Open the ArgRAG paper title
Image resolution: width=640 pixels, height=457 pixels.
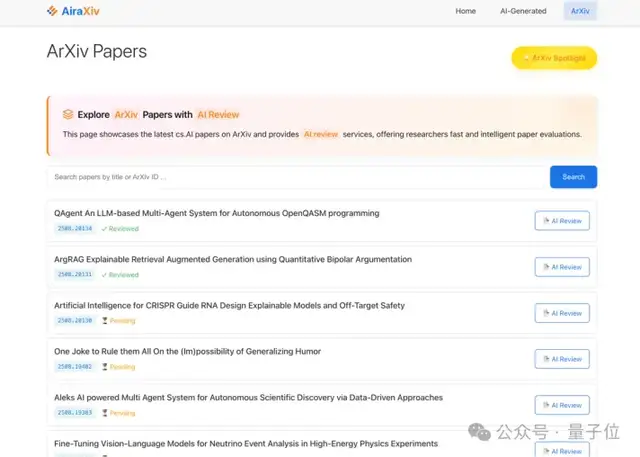coord(232,259)
